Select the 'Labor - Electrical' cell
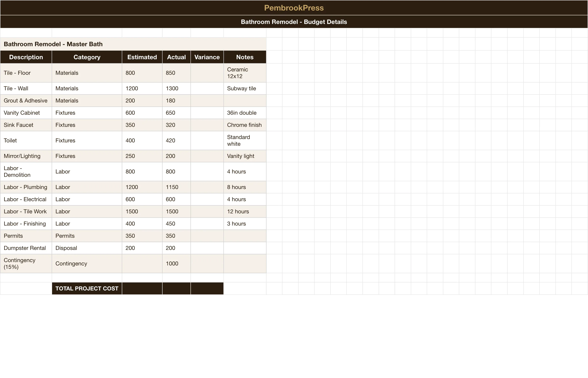 click(26, 199)
